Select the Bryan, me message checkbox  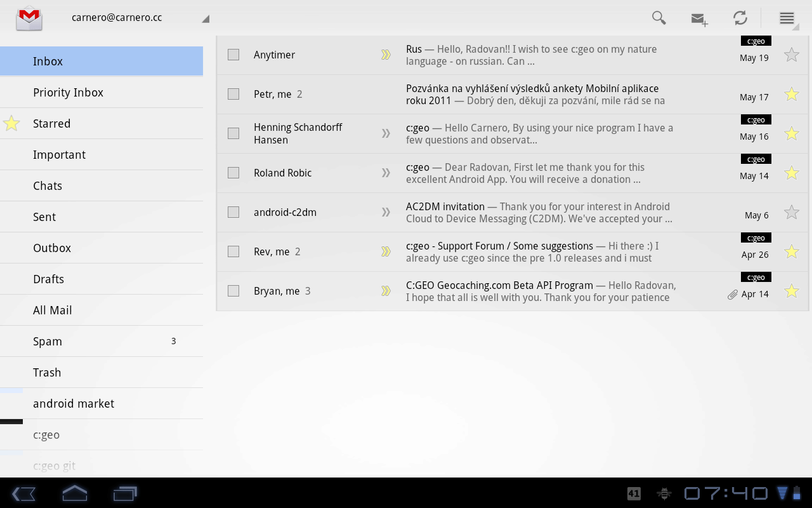tap(233, 291)
